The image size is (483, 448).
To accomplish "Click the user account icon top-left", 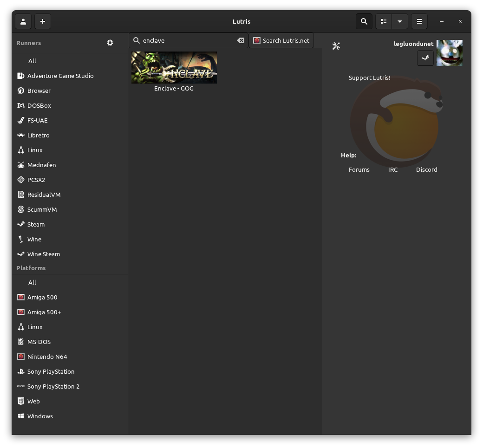I will pyautogui.click(x=23, y=21).
